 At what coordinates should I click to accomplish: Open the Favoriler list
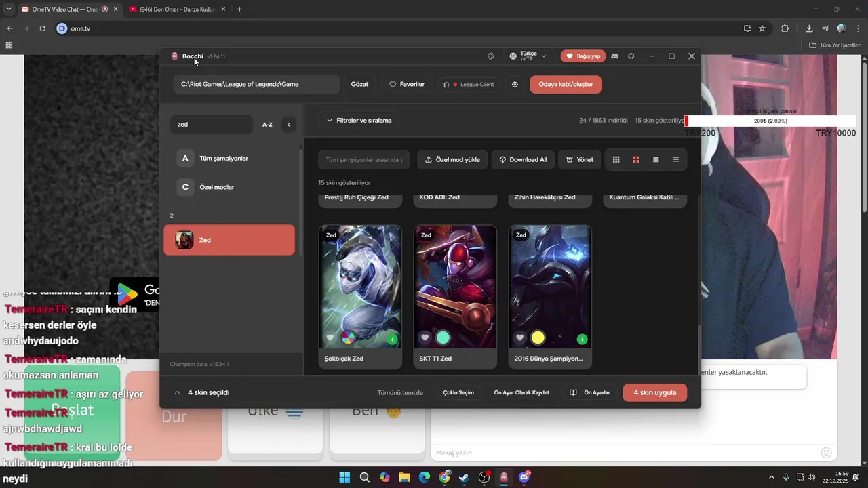[x=406, y=85]
